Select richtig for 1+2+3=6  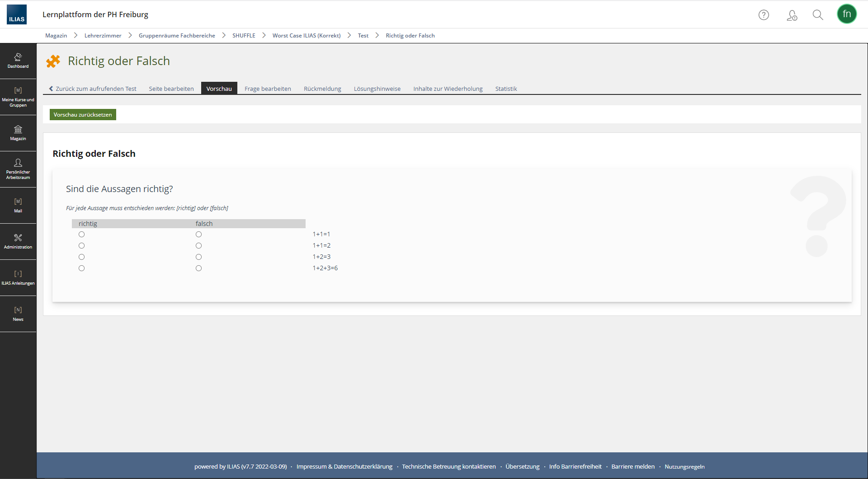tap(81, 268)
